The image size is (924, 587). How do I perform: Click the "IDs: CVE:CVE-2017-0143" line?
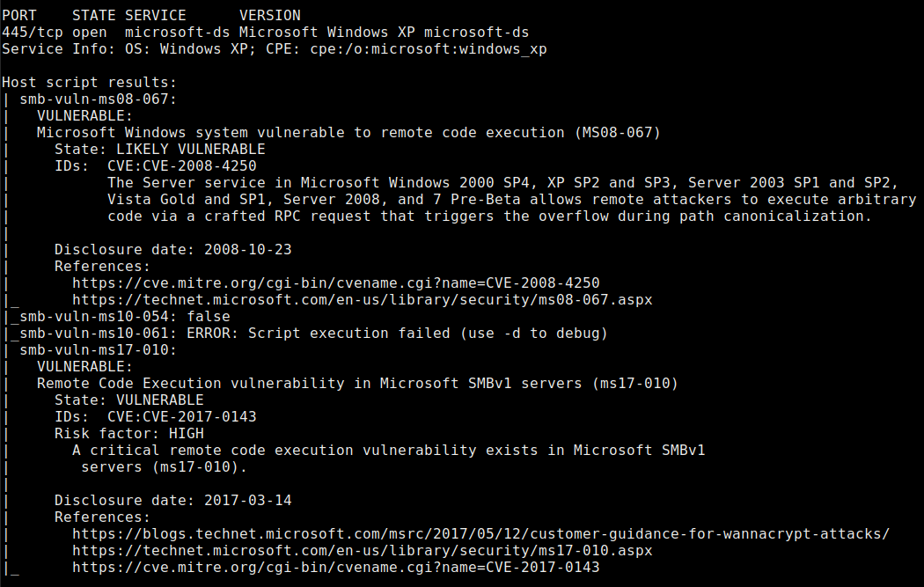(x=155, y=417)
